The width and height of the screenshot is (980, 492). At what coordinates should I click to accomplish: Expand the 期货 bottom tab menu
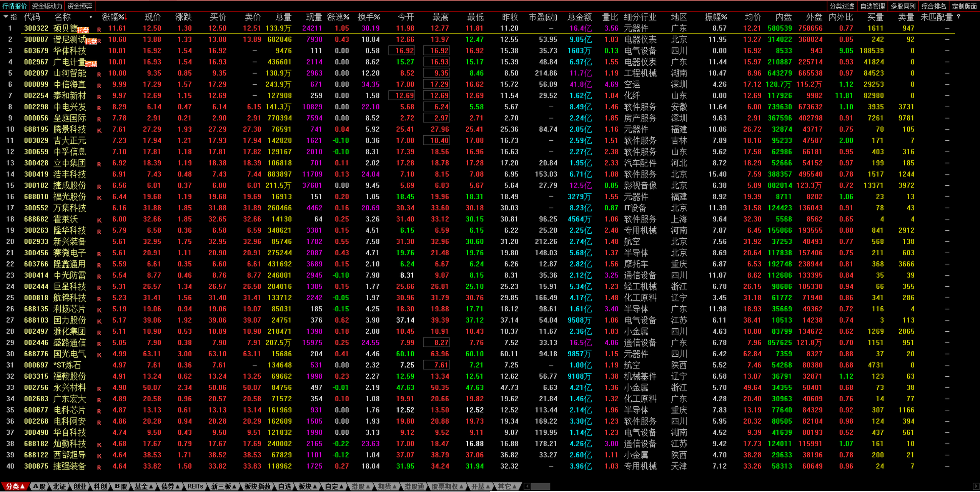tap(387, 487)
